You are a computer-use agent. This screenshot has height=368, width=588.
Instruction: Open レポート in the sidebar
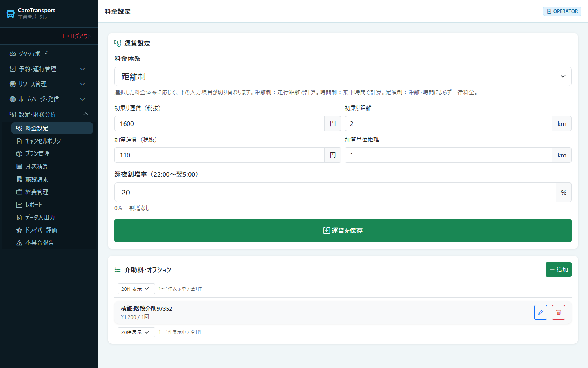pyautogui.click(x=52, y=204)
